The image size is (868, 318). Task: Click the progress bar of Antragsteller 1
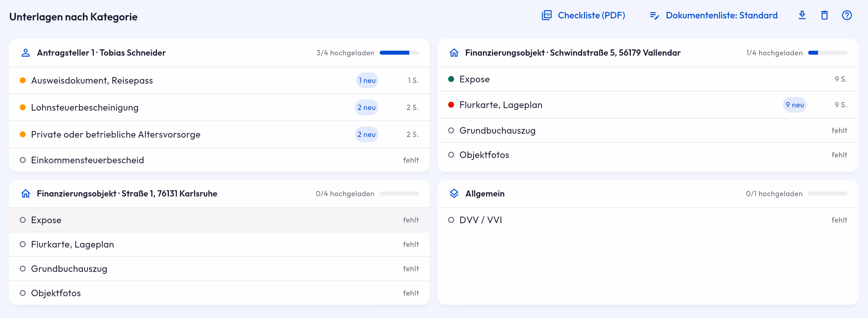click(399, 53)
